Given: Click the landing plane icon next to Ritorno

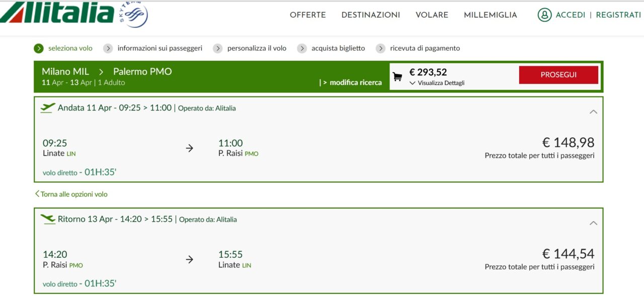Looking at the screenshot, I should coord(48,219).
